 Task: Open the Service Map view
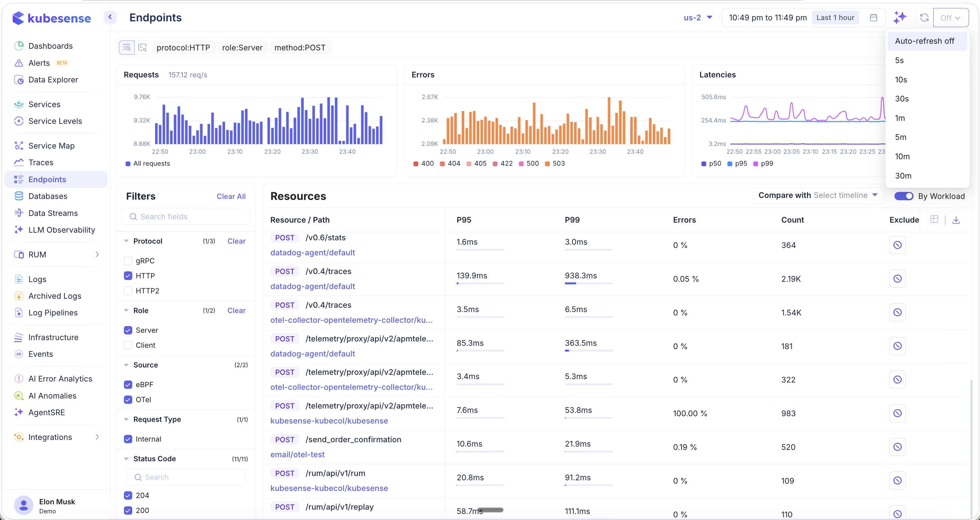52,145
